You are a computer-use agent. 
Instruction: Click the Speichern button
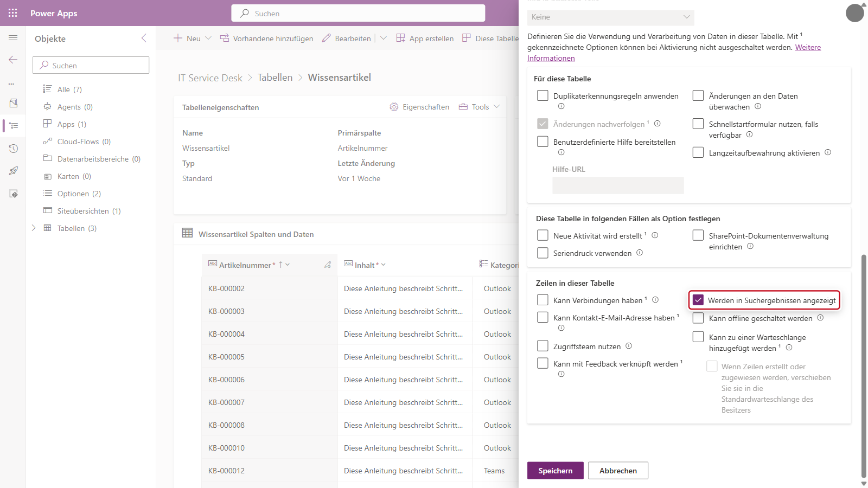click(x=556, y=471)
